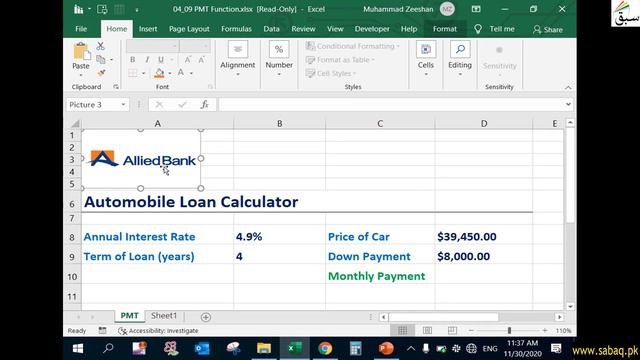This screenshot has width=640, height=360.
Task: Switch to the Page Layout tab
Action: [189, 29]
